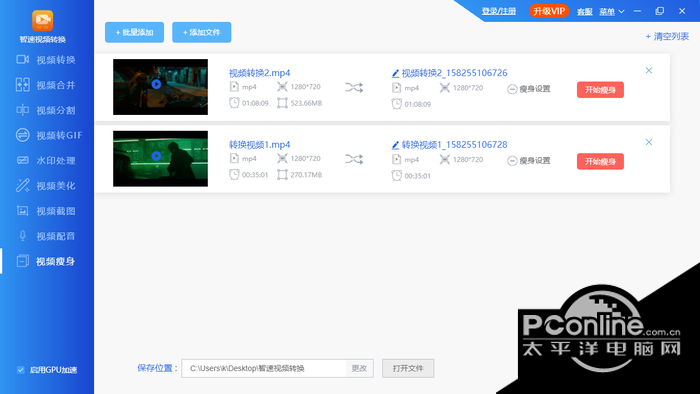Click the output name 视频转换2_158255106726

coord(454,73)
